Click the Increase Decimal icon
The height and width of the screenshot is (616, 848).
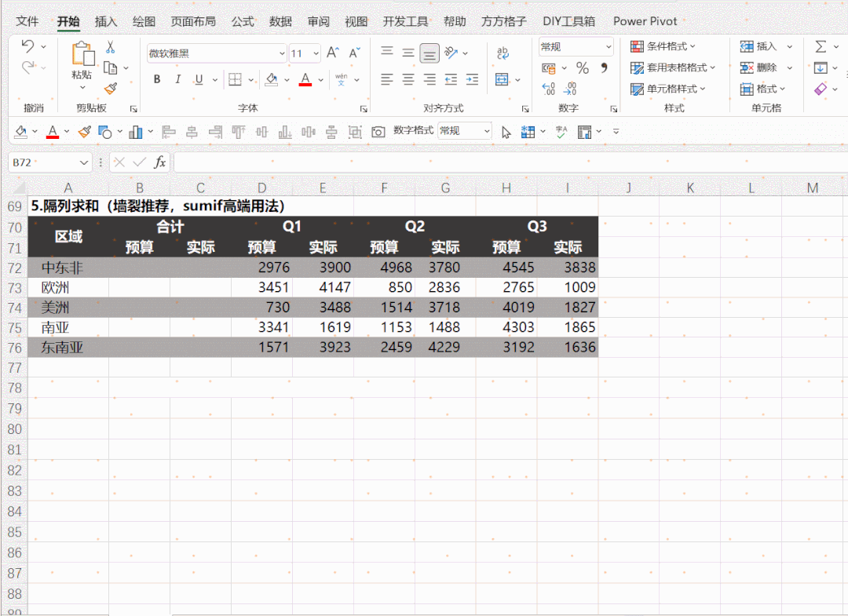(x=548, y=89)
